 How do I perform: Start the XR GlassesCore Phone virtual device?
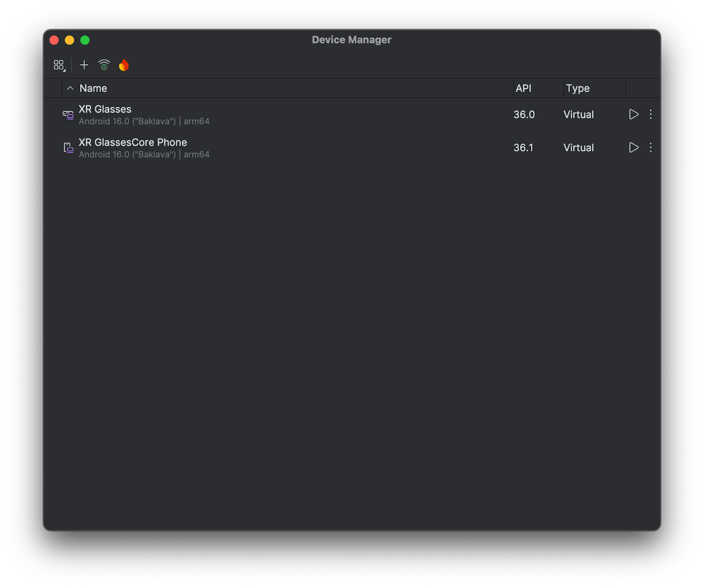click(x=634, y=148)
